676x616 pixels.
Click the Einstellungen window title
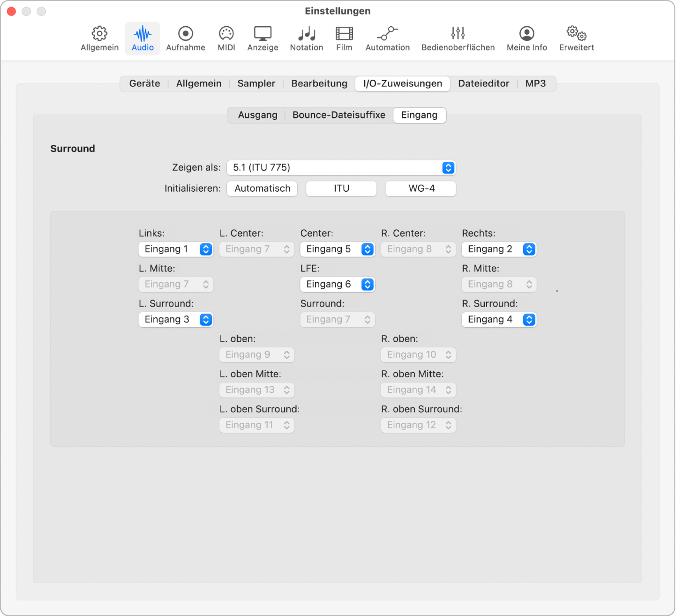tap(338, 11)
